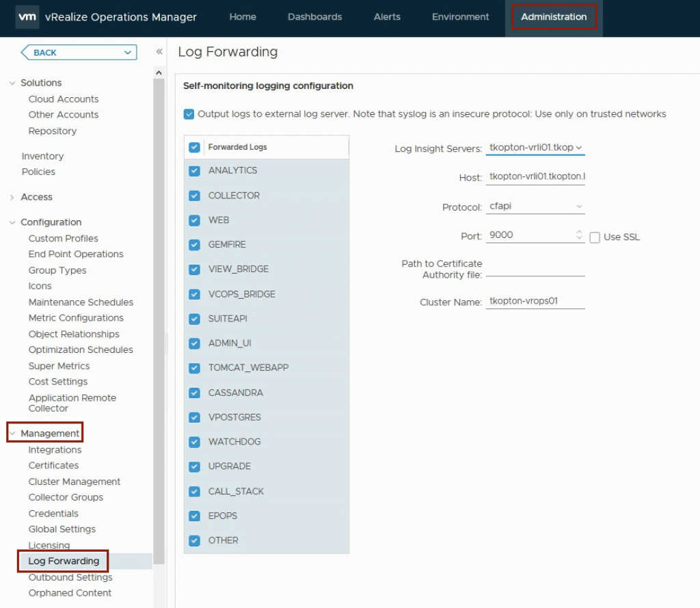Open Optimization Schedules
This screenshot has width=700, height=608.
tap(81, 349)
